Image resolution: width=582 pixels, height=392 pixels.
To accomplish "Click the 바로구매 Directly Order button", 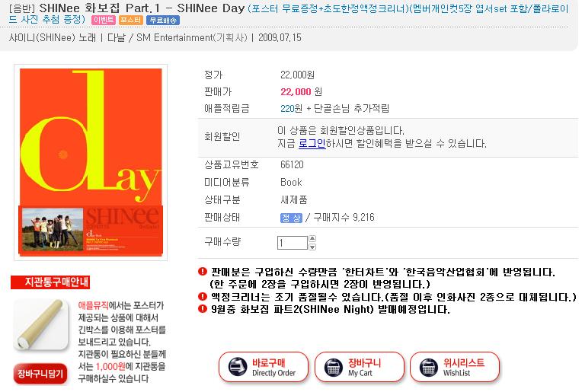I will click(264, 367).
